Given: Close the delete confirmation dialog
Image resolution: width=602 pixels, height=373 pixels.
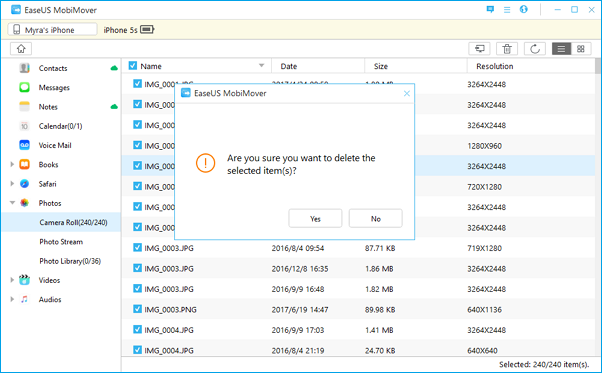Looking at the screenshot, I should pyautogui.click(x=407, y=93).
